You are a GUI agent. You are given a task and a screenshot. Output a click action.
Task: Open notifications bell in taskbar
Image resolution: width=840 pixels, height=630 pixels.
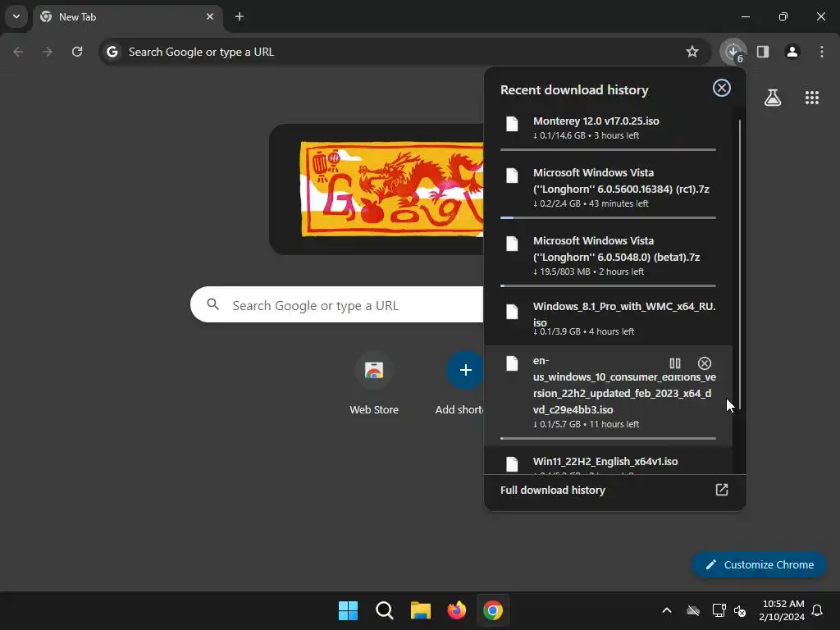coord(818,610)
